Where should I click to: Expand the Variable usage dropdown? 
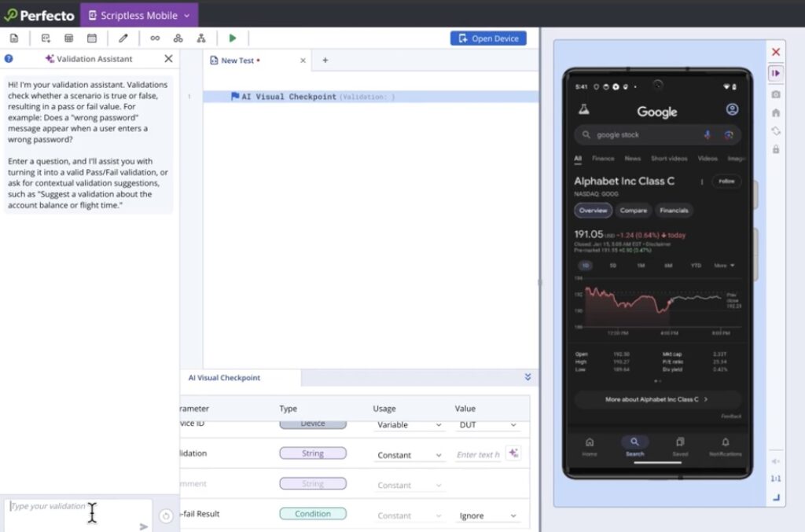(409, 425)
